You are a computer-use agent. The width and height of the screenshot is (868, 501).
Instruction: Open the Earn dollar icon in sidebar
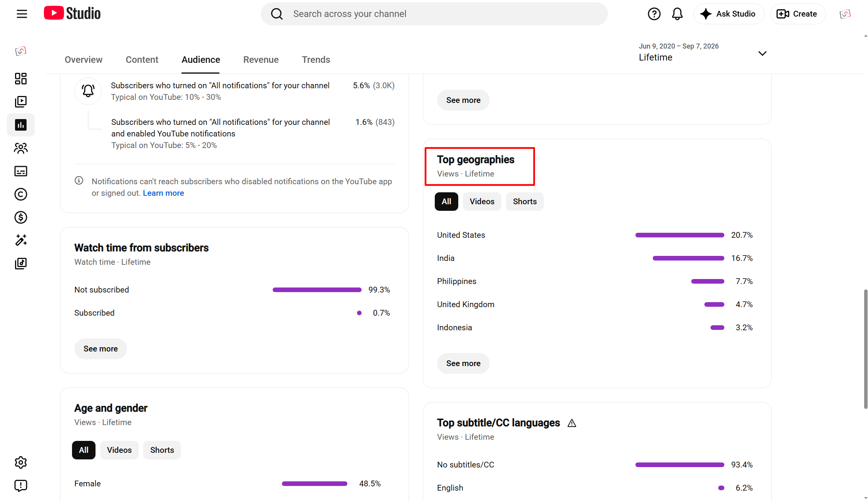(21, 217)
